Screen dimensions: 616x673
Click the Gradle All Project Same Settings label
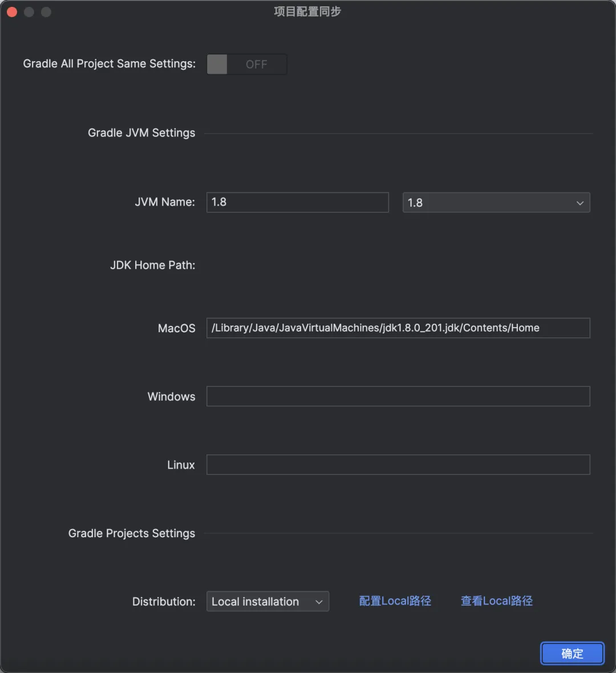(109, 64)
